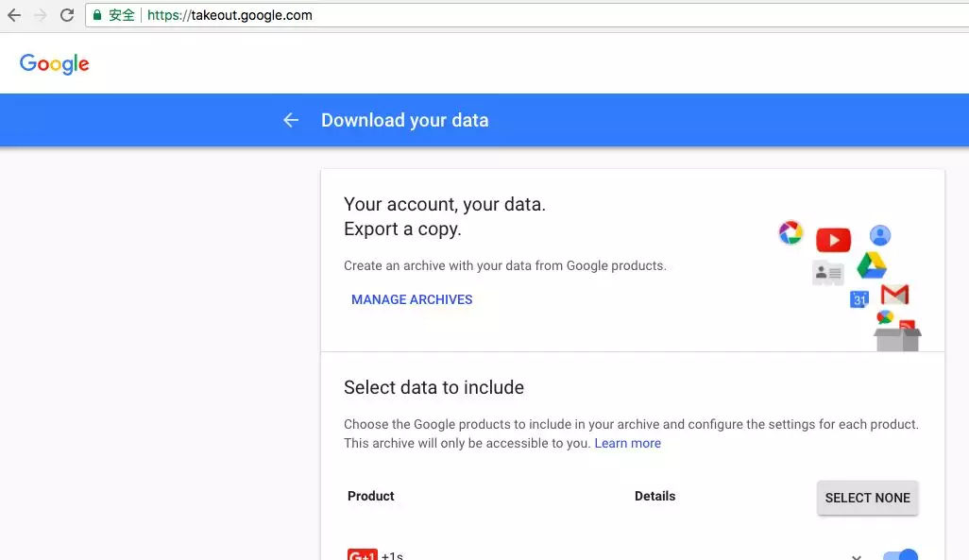Toggle off the +1s product switch
Image resolution: width=969 pixels, height=560 pixels.
(900, 555)
